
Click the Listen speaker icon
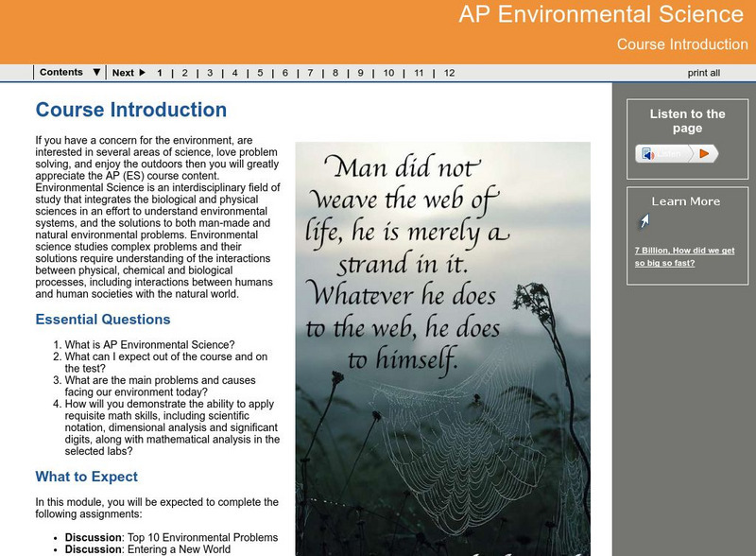(x=647, y=154)
